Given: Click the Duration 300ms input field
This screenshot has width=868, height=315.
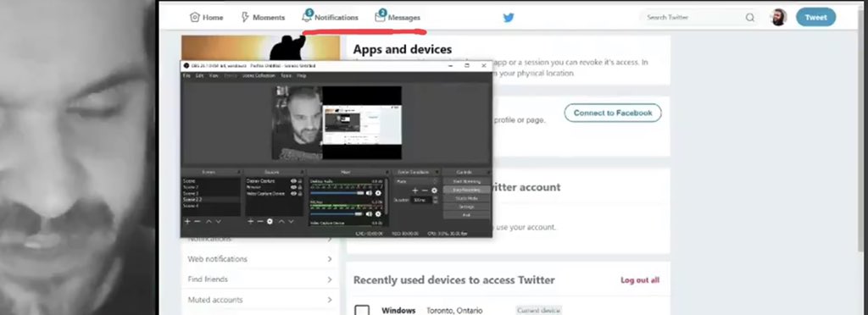Looking at the screenshot, I should tap(422, 200).
